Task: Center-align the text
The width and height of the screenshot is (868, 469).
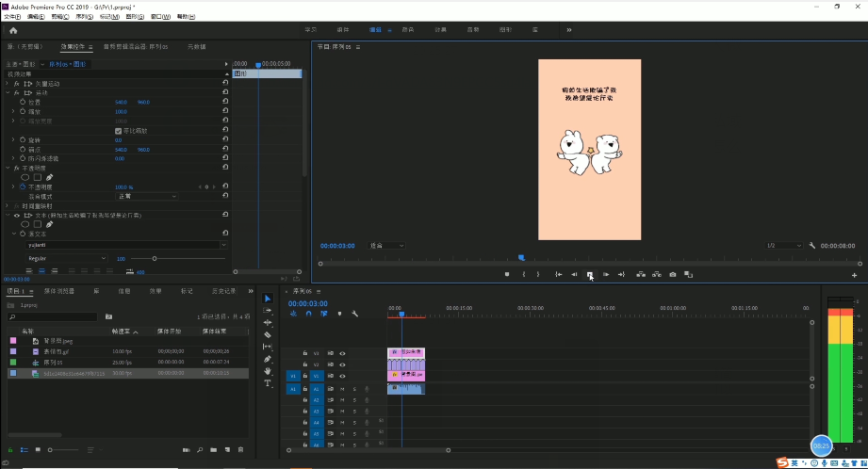Action: pos(41,271)
